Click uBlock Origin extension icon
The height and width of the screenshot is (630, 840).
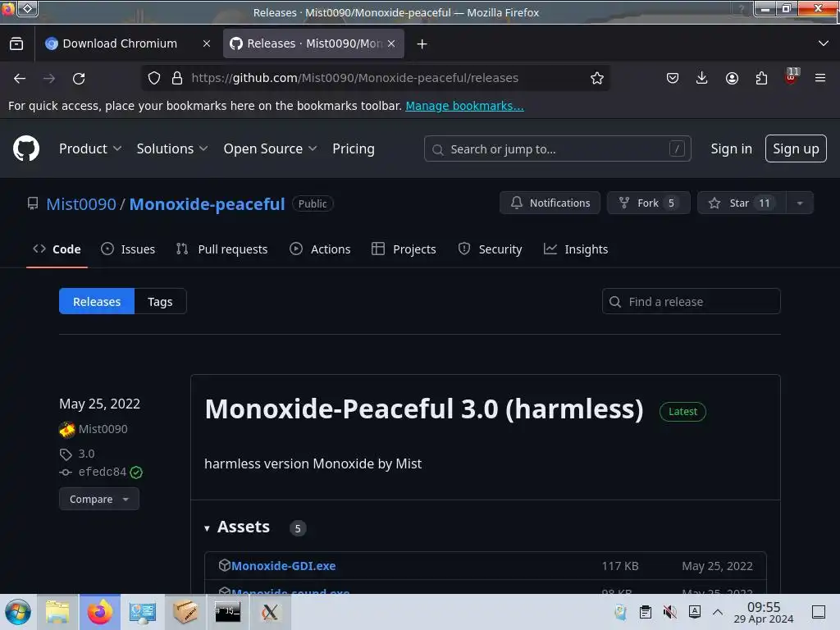pyautogui.click(x=791, y=77)
